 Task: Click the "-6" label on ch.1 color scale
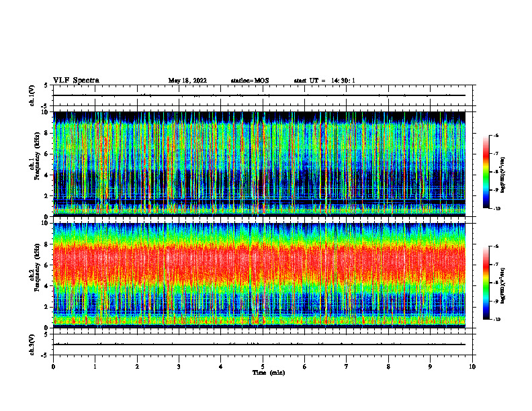[x=496, y=136]
